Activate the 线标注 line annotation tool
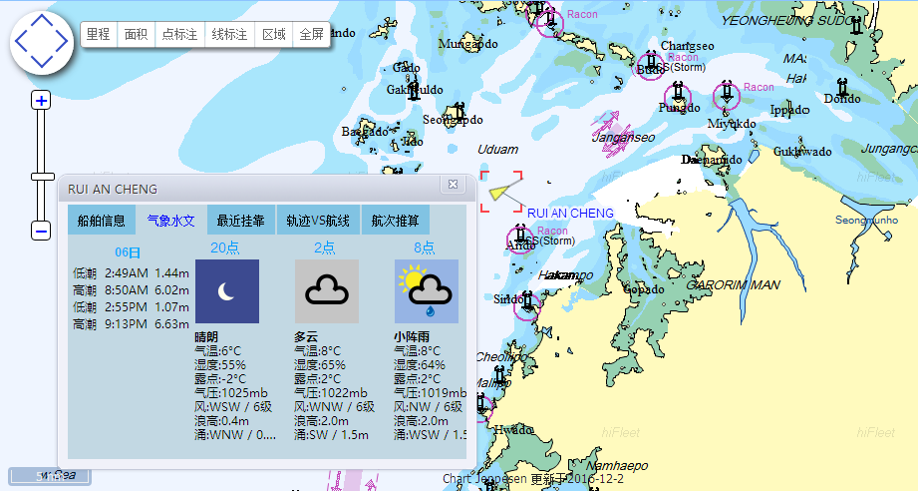Screen dimensions: 918x491 (x=230, y=34)
